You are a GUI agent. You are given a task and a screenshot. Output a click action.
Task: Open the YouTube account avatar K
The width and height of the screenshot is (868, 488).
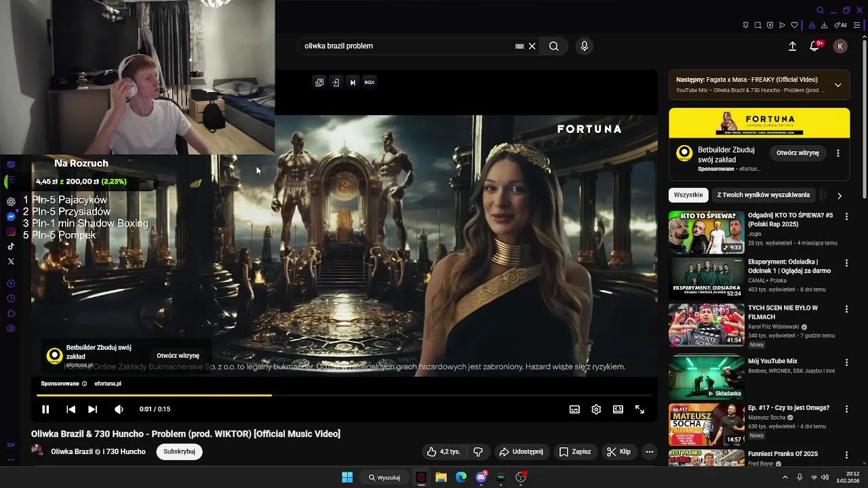(x=840, y=46)
